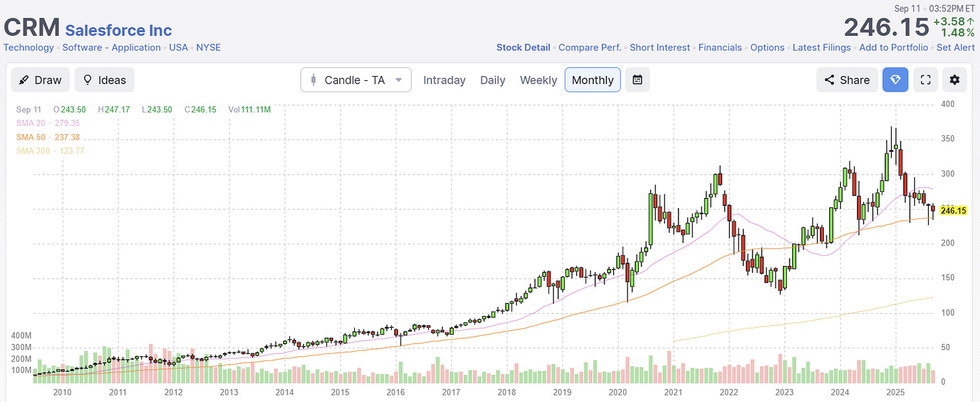Click the SMA 20 indicator label
The height and width of the screenshot is (402, 980).
point(48,123)
